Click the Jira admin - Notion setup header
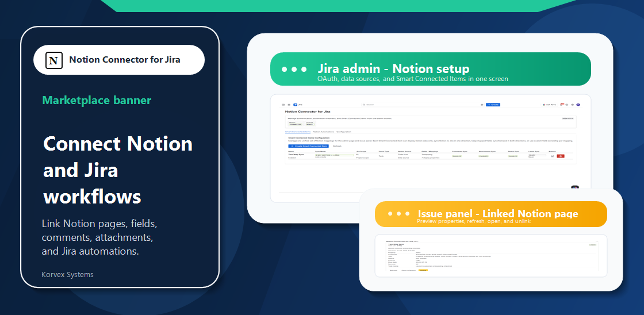The height and width of the screenshot is (315, 644). [x=431, y=69]
